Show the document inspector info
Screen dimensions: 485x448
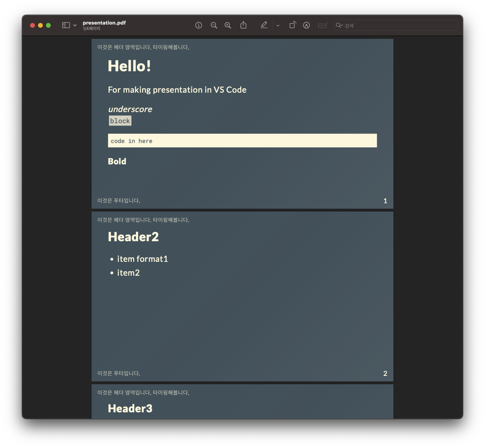coord(199,25)
